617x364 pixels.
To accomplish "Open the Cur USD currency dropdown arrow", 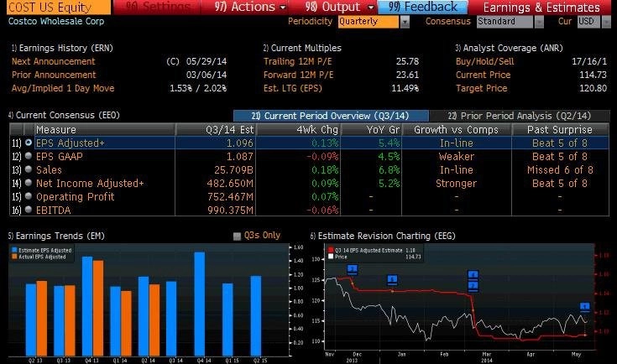I will click(x=606, y=22).
